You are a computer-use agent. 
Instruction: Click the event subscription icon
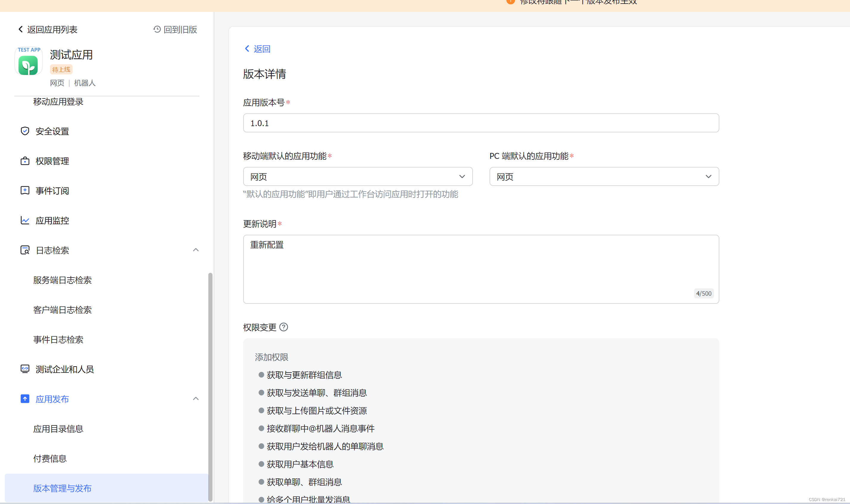[x=25, y=190]
